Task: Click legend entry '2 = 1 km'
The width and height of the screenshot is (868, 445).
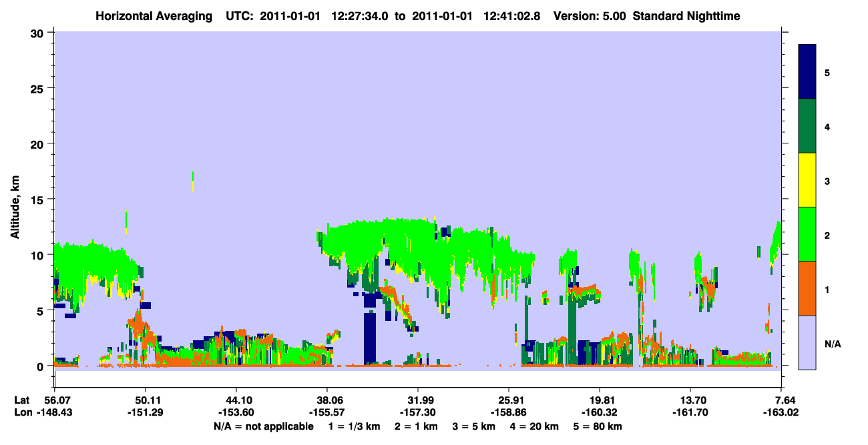Action: [x=417, y=426]
